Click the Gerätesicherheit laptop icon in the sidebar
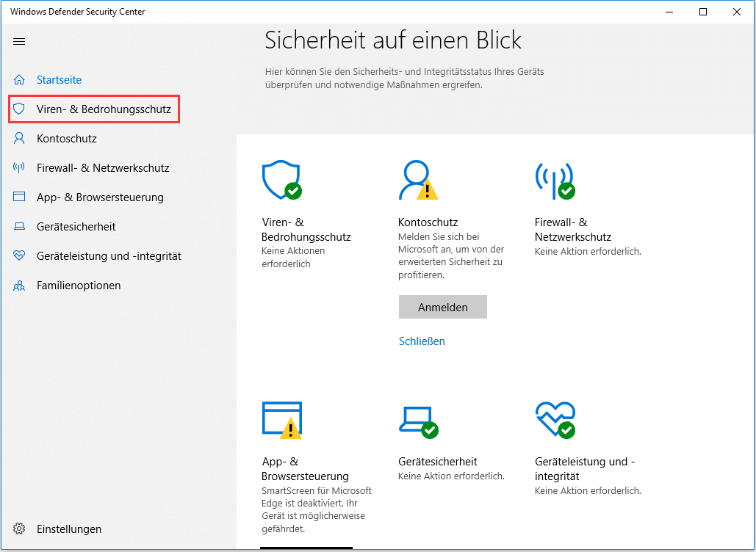The width and height of the screenshot is (756, 552). [19, 226]
